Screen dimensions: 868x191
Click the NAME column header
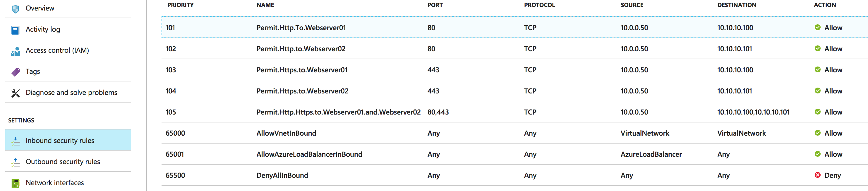coord(265,5)
